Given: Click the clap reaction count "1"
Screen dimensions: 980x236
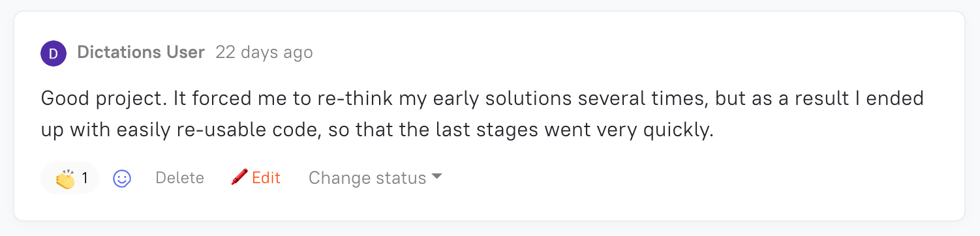Looking at the screenshot, I should point(85,178).
